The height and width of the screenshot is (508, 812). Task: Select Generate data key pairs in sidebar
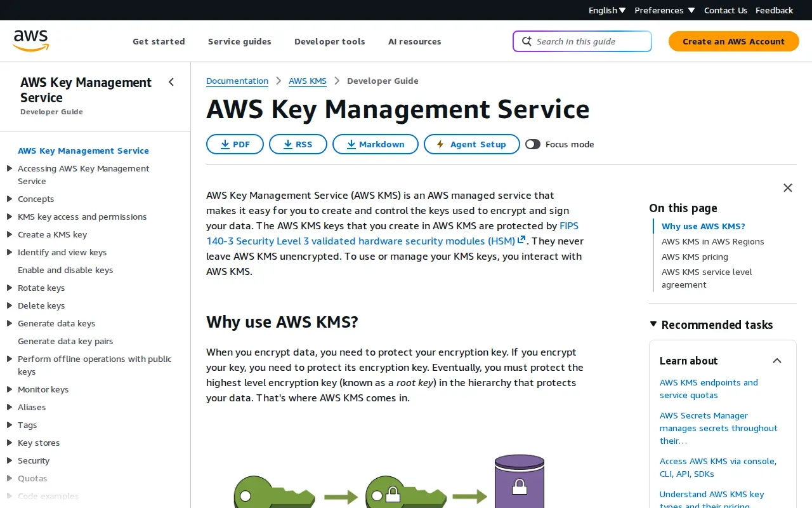click(65, 341)
